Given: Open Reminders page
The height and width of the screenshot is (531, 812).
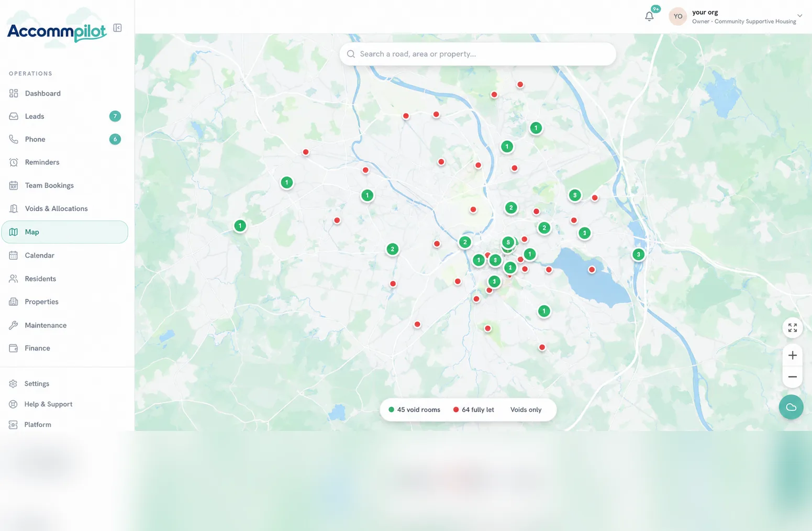Looking at the screenshot, I should coord(64,162).
